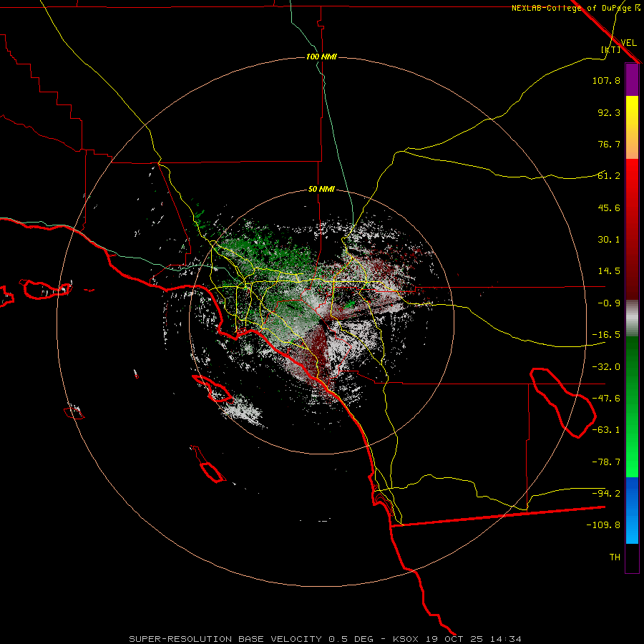Select the 92.3 velocity scale value

[x=609, y=112]
